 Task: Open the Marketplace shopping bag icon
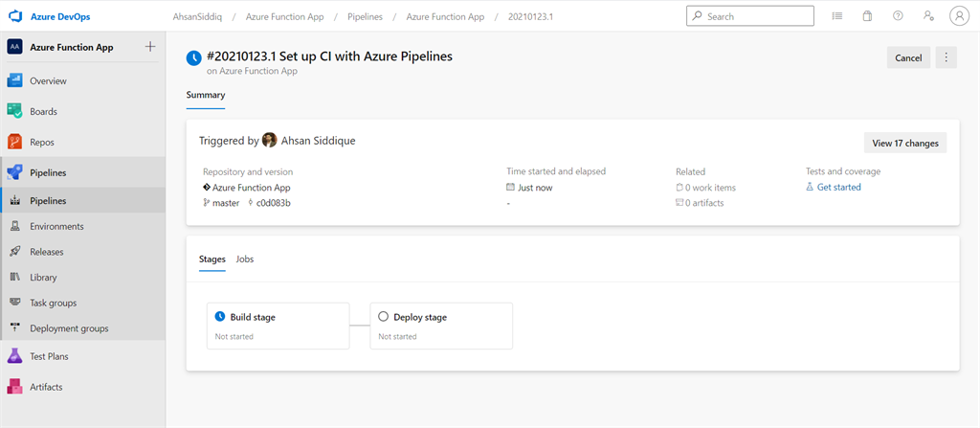click(x=867, y=16)
